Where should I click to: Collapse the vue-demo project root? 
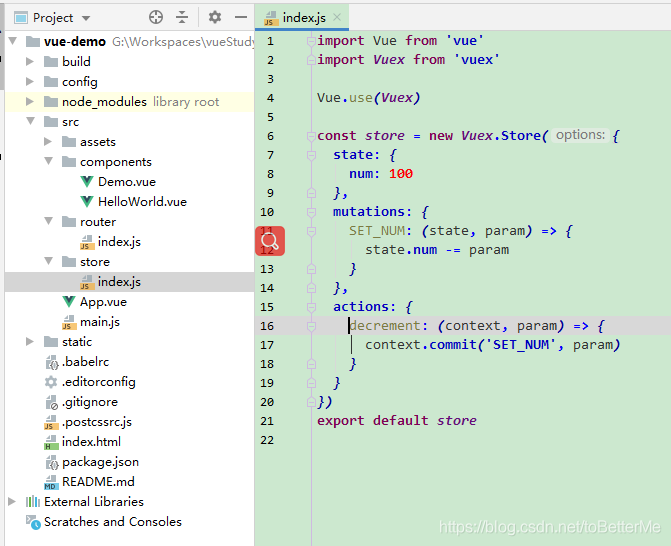(12, 41)
